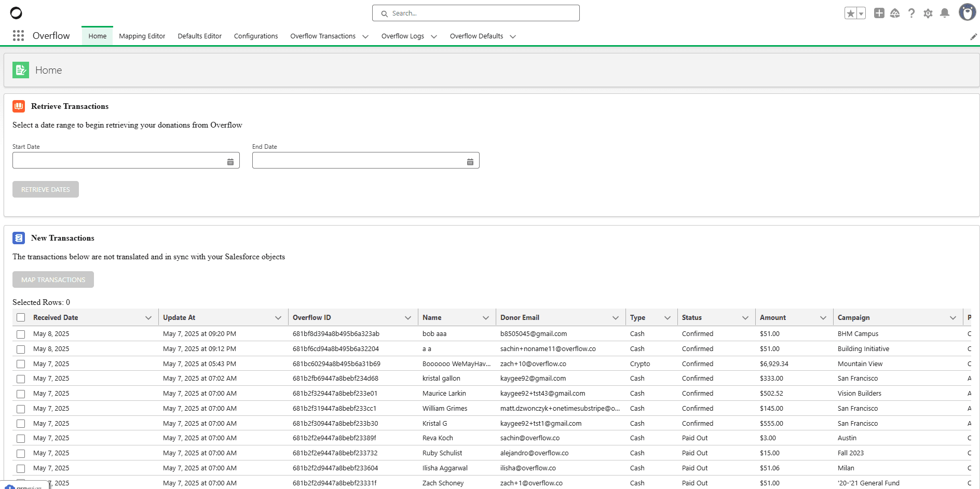The image size is (980, 489).
Task: Click the Retrieve Dates button
Action: coord(46,189)
